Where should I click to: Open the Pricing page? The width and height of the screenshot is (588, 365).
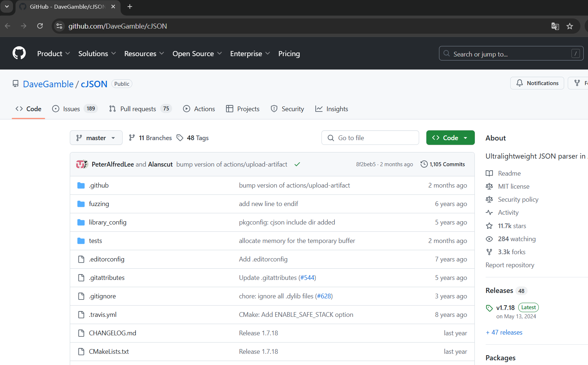tap(289, 54)
